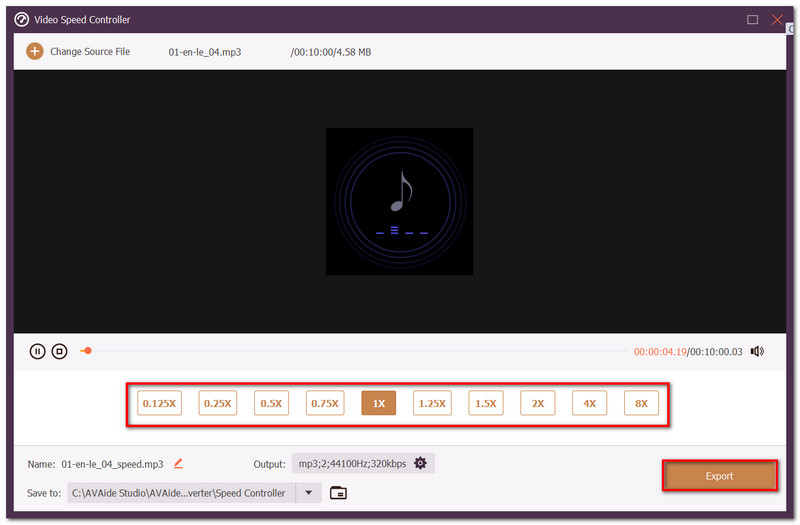This screenshot has height=525, width=800.
Task: Open the output folder icon
Action: (338, 493)
